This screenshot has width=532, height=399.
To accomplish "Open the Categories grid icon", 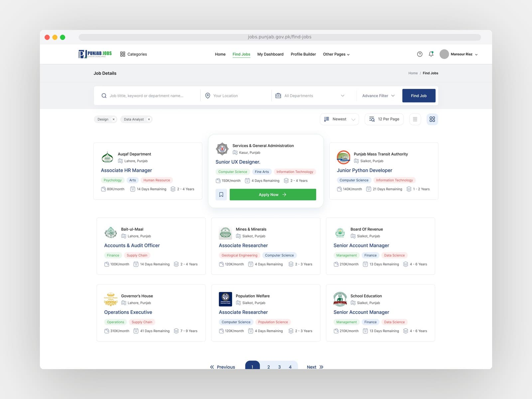I will [x=123, y=54].
